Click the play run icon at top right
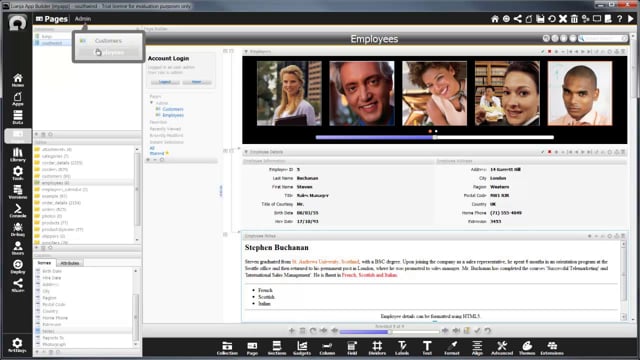Screen dimensions: 640x360 [x=631, y=19]
